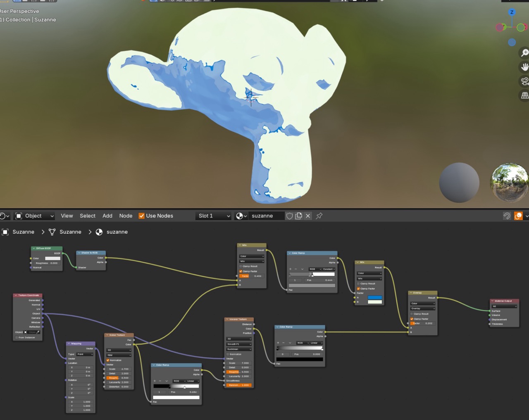Toggle the Use Nodes checkbox

141,216
